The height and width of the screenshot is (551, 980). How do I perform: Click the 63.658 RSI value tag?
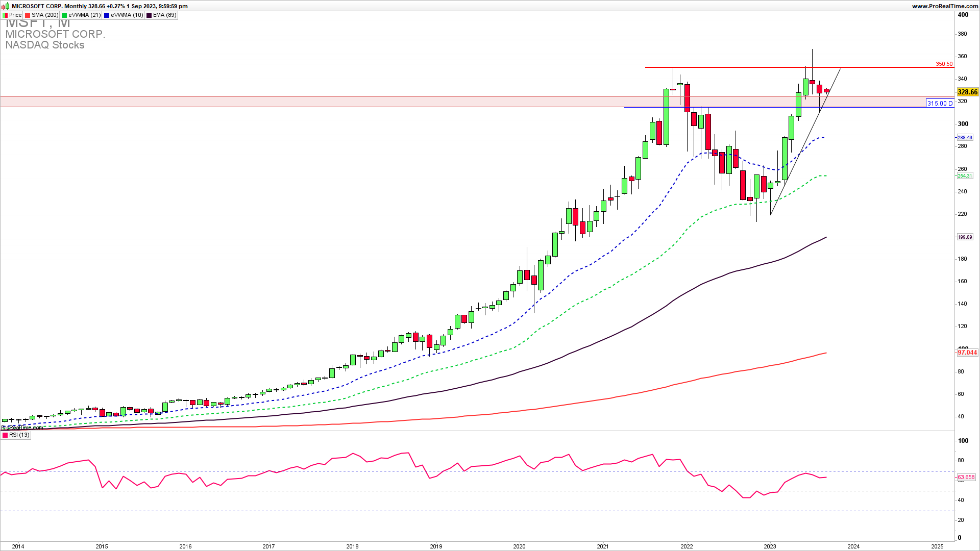(x=966, y=478)
